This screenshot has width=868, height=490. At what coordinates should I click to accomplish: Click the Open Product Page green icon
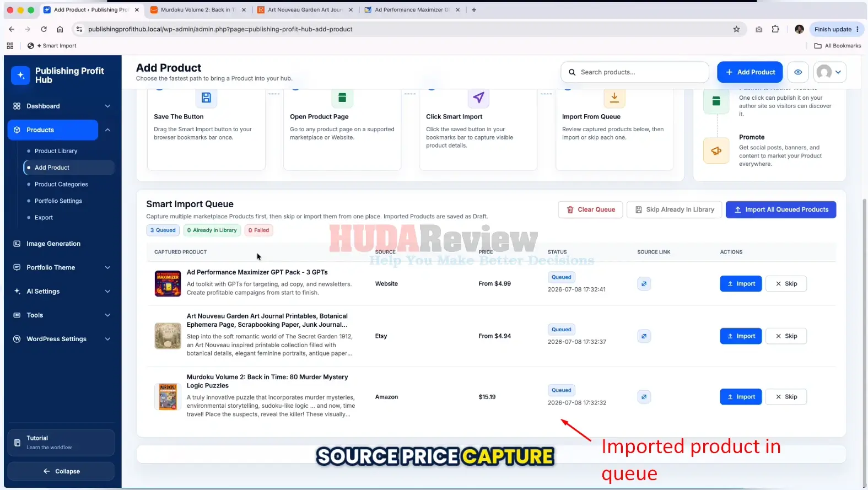coord(342,98)
